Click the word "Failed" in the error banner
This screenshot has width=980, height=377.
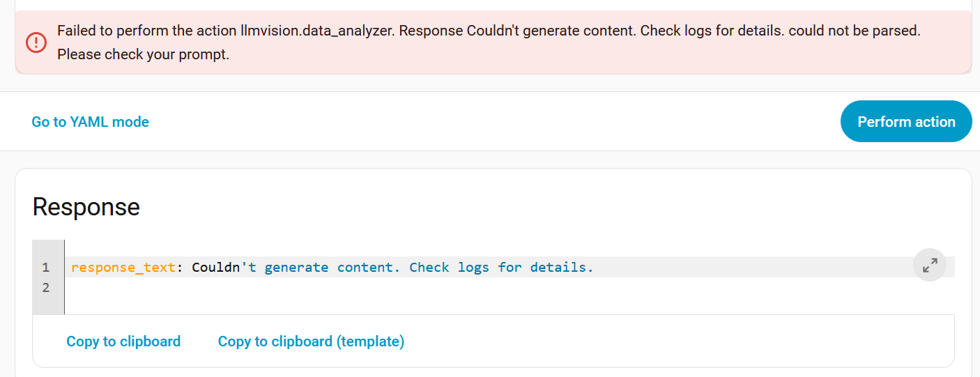[77, 31]
